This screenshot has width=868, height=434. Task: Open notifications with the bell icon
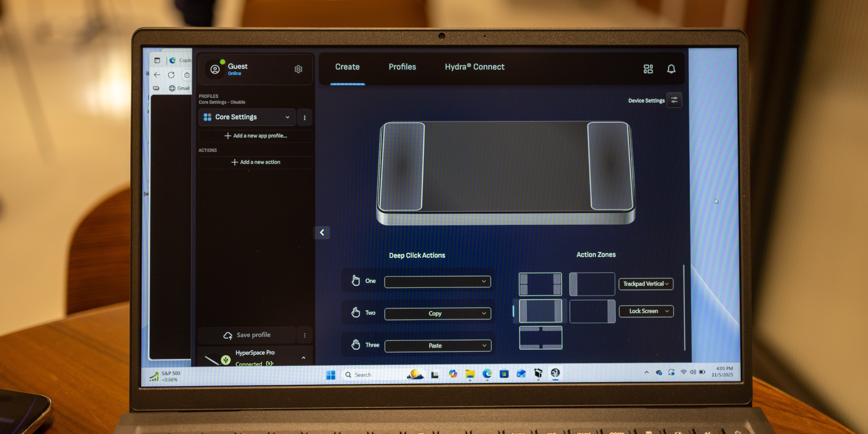pos(671,69)
